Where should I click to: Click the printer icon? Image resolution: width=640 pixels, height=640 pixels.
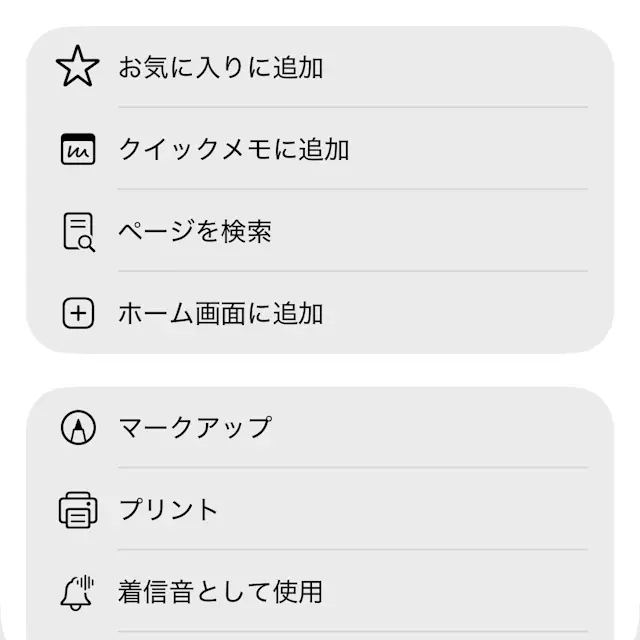tap(77, 510)
